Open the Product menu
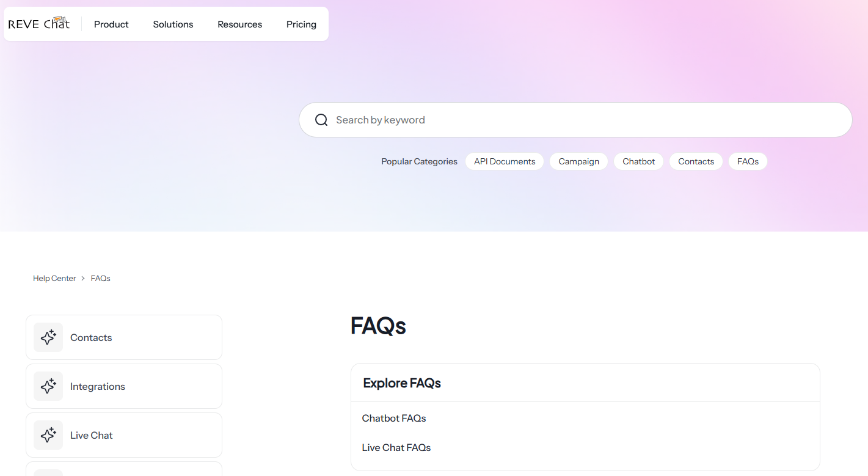Image resolution: width=868 pixels, height=476 pixels. point(111,24)
